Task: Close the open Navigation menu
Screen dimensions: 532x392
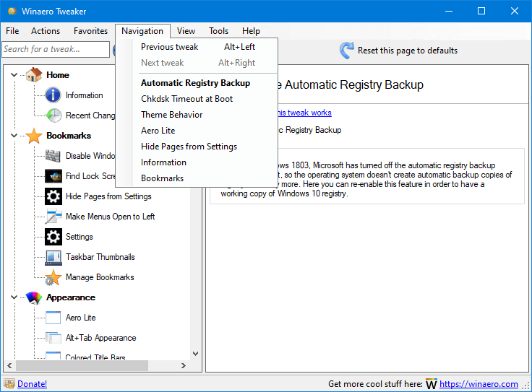Action: 142,31
